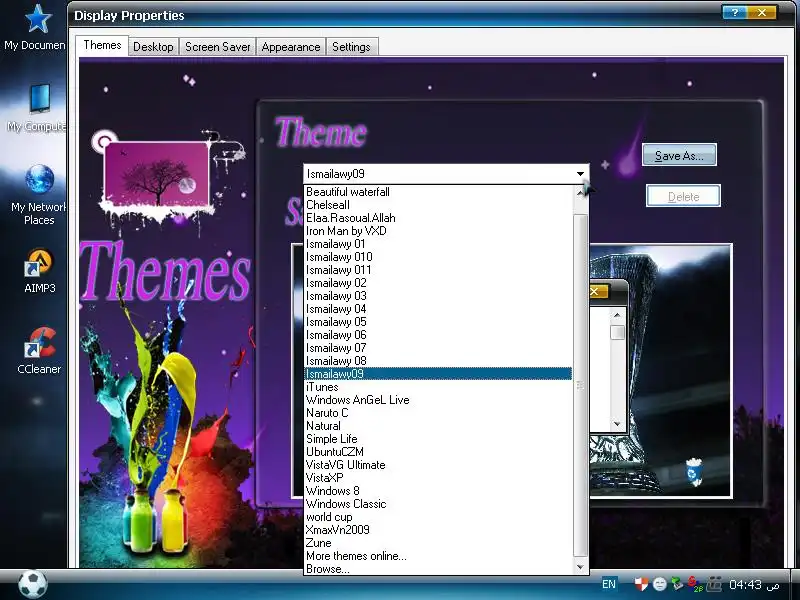Image resolution: width=800 pixels, height=600 pixels.
Task: Switch to the Appearance tab
Action: point(291,47)
